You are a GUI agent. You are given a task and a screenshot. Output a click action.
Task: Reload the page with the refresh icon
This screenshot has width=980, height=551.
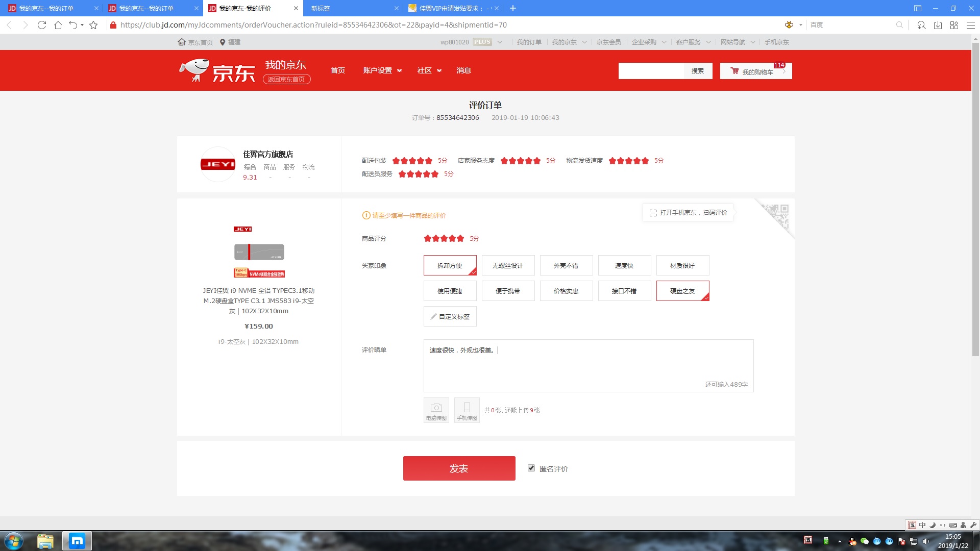tap(42, 25)
